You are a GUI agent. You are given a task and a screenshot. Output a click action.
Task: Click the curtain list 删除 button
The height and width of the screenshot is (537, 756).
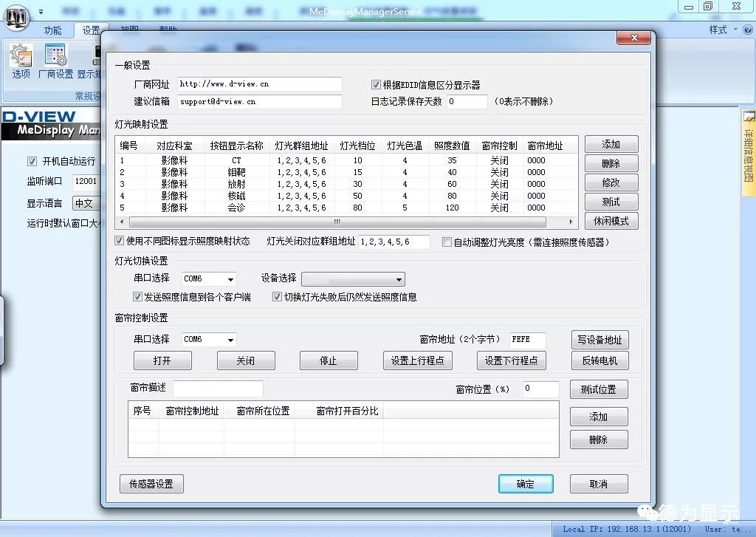(x=598, y=439)
